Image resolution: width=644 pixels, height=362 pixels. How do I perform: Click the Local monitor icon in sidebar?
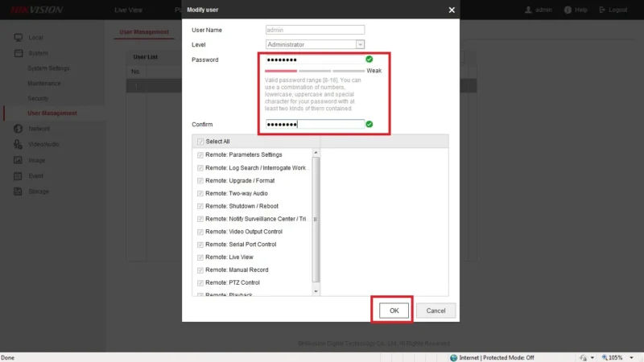pyautogui.click(x=18, y=37)
